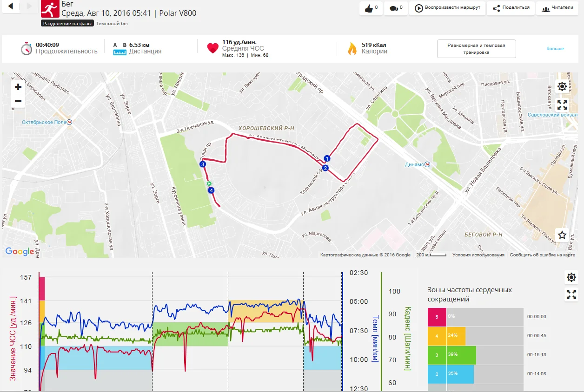Click the stopwatch duration icon

[x=27, y=48]
